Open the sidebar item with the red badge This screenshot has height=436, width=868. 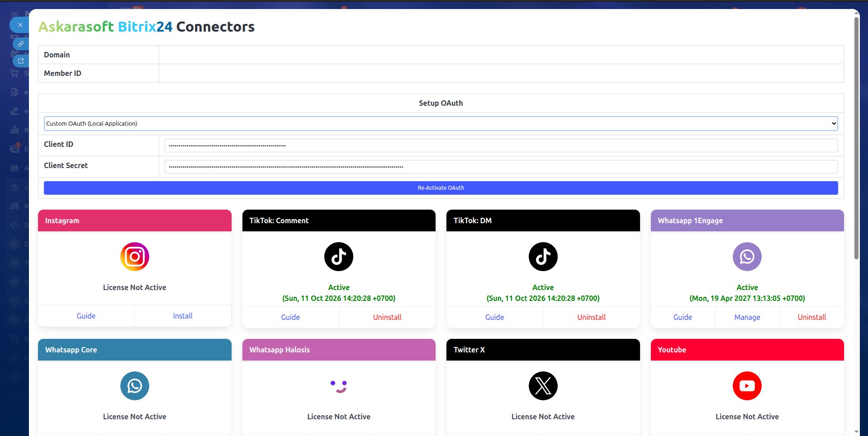15,148
